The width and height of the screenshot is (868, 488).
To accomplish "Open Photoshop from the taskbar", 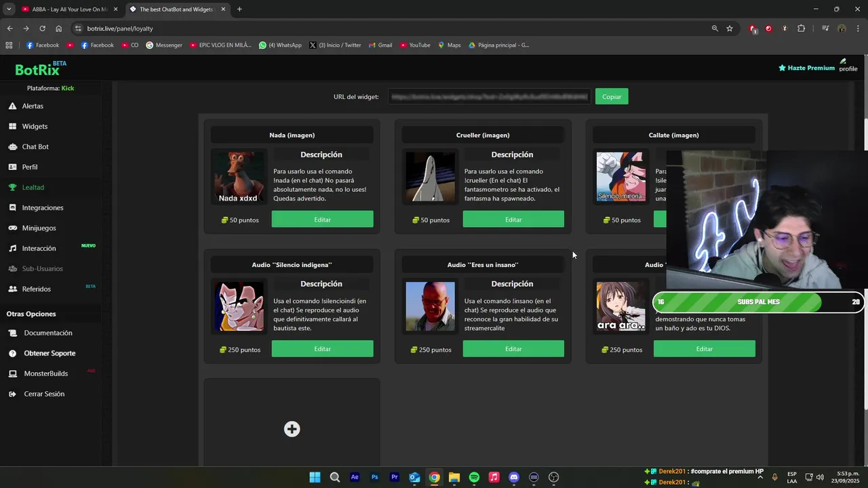I will tap(374, 477).
